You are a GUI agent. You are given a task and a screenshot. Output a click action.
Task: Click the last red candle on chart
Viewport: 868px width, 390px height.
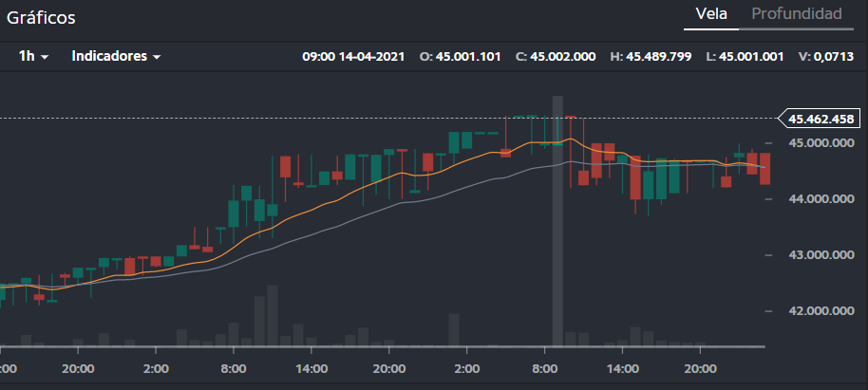tap(765, 169)
